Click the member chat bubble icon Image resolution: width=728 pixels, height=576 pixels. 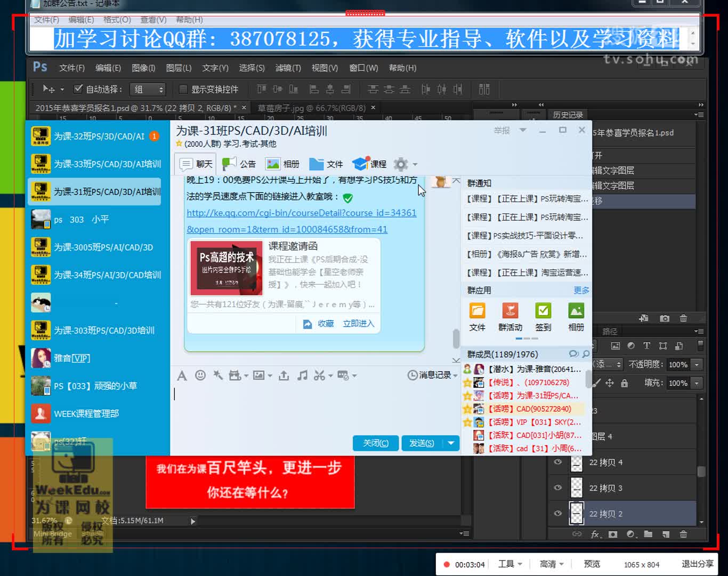point(573,354)
